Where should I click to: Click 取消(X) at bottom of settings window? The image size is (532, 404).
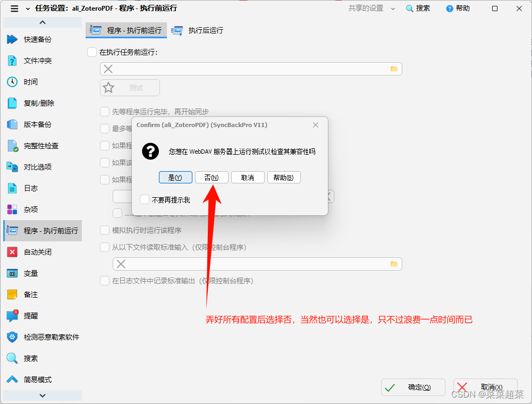(485, 388)
